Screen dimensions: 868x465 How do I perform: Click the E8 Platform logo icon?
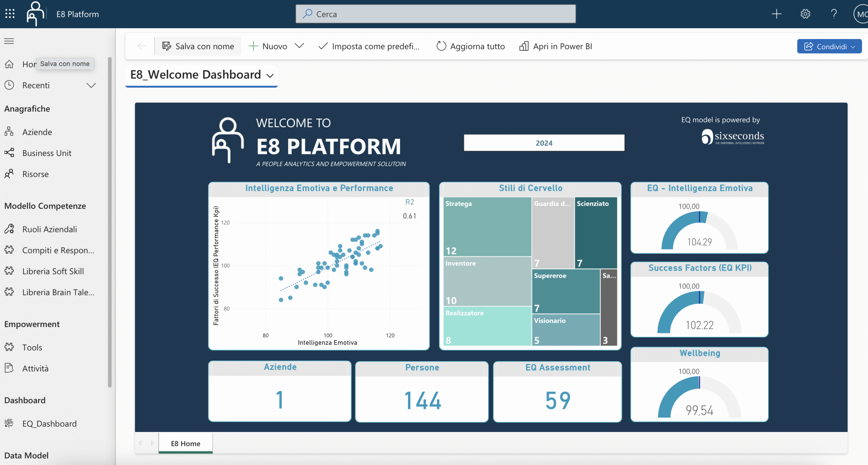(35, 14)
